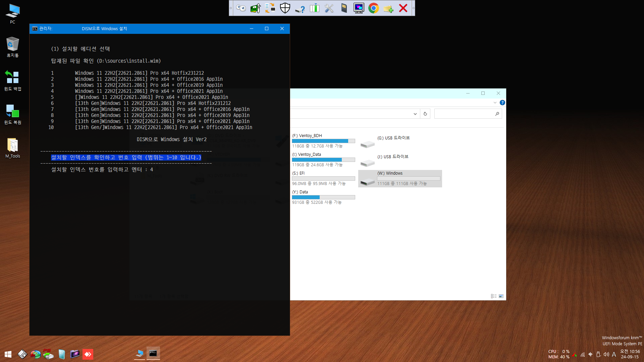The image size is (644, 362).
Task: Click the dark SD card icon in dock
Action: (344, 8)
